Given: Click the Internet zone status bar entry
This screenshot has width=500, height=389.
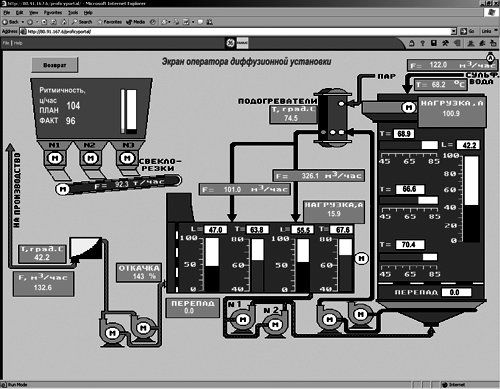Looking at the screenshot, I should coord(453,385).
